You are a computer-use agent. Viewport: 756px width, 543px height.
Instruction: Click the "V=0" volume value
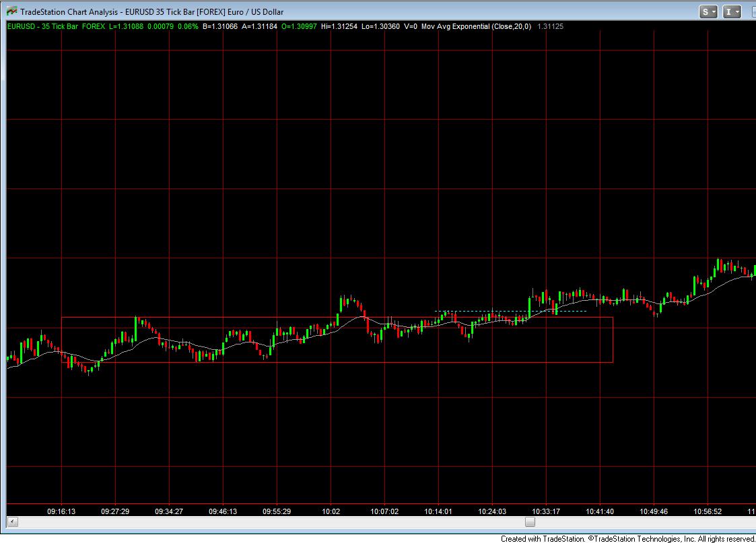(x=411, y=26)
